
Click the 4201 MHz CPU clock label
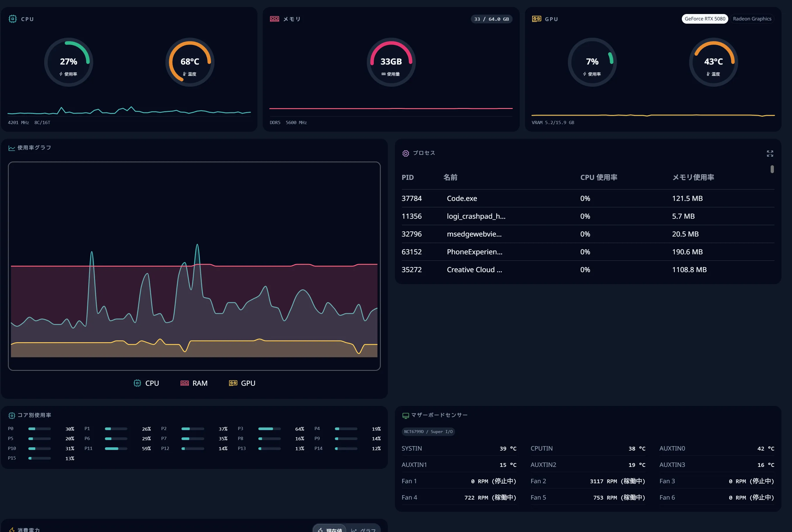[18, 122]
